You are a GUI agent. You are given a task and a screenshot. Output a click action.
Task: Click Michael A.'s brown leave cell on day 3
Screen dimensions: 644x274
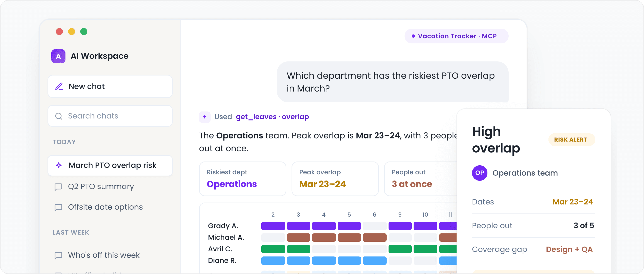299,237
